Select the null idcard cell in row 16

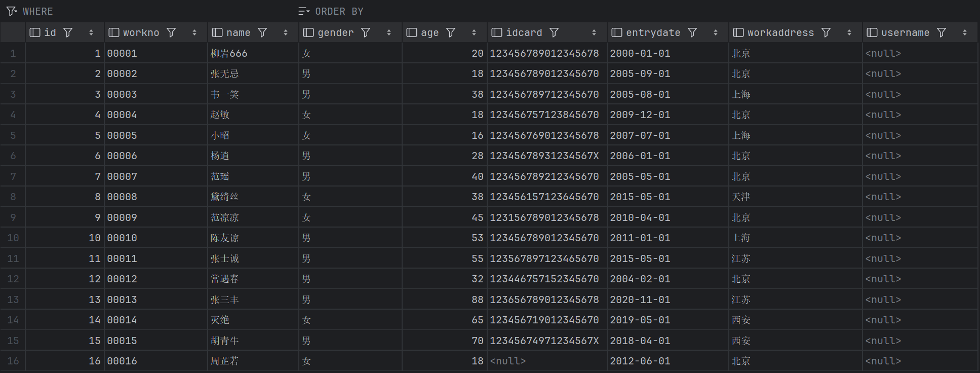(x=508, y=361)
